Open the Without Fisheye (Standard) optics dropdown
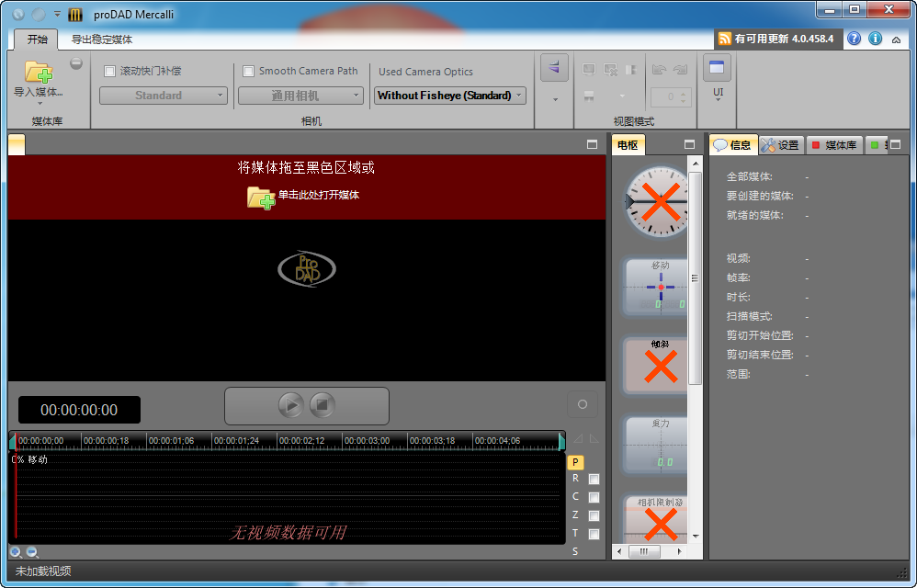Screen dimensions: 917x588 449,96
